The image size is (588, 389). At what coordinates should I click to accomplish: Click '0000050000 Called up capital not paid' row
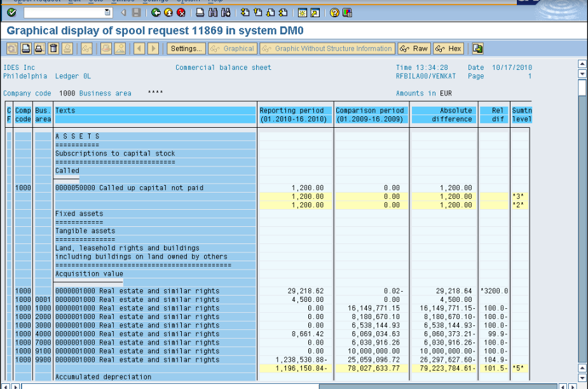pyautogui.click(x=130, y=188)
